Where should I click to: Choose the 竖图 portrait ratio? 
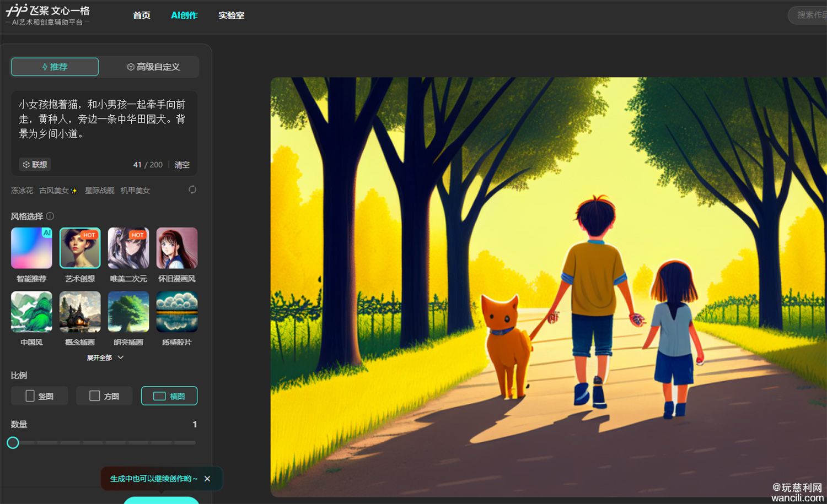point(40,396)
